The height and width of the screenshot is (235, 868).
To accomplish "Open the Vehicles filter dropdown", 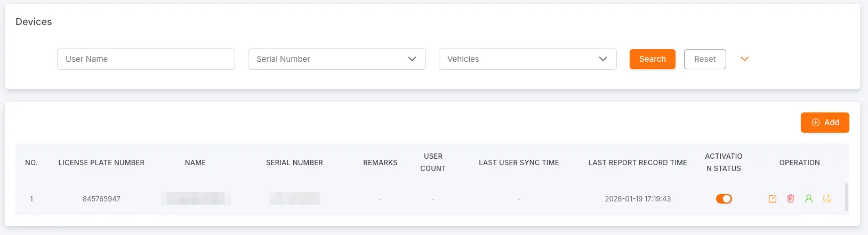I will 527,59.
